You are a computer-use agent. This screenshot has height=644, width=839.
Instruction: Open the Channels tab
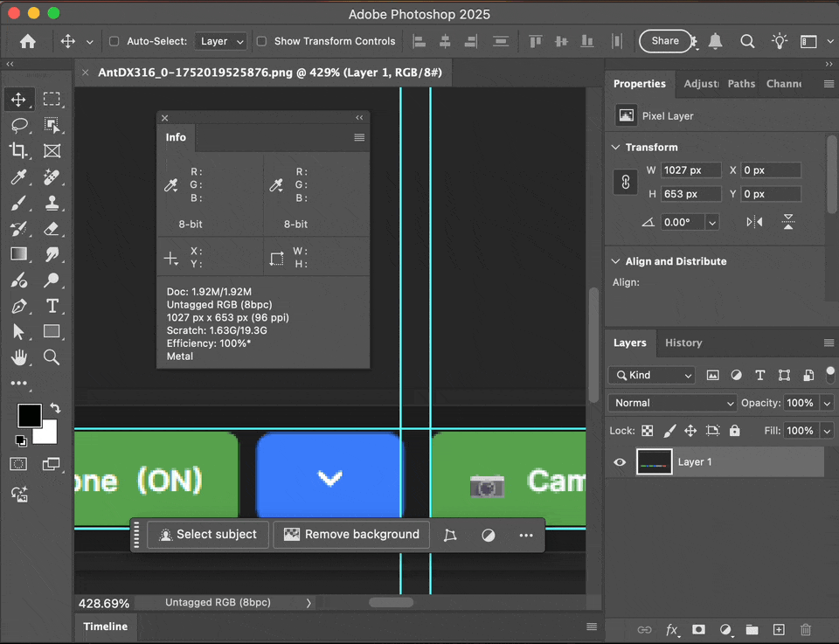click(784, 84)
